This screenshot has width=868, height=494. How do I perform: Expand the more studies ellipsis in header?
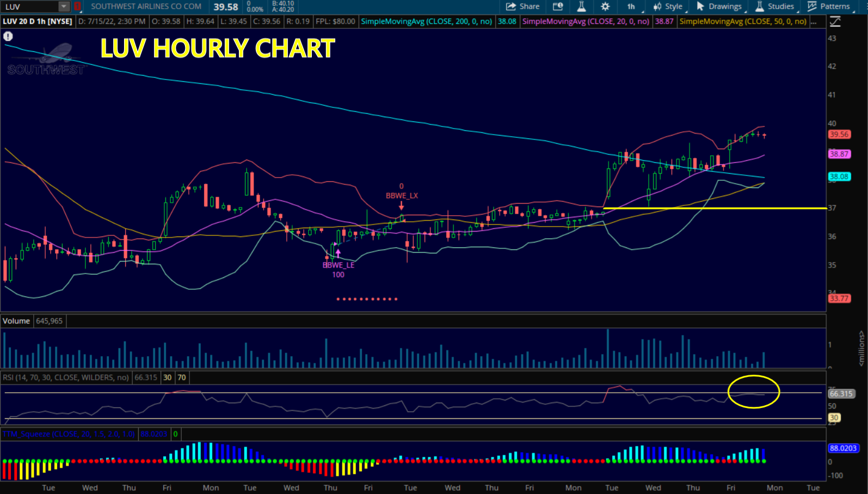(x=814, y=21)
